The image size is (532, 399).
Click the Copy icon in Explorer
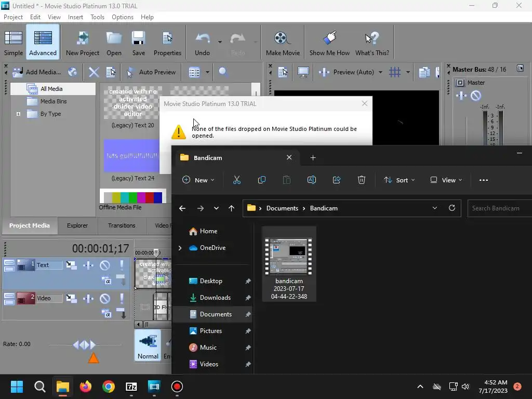click(262, 180)
